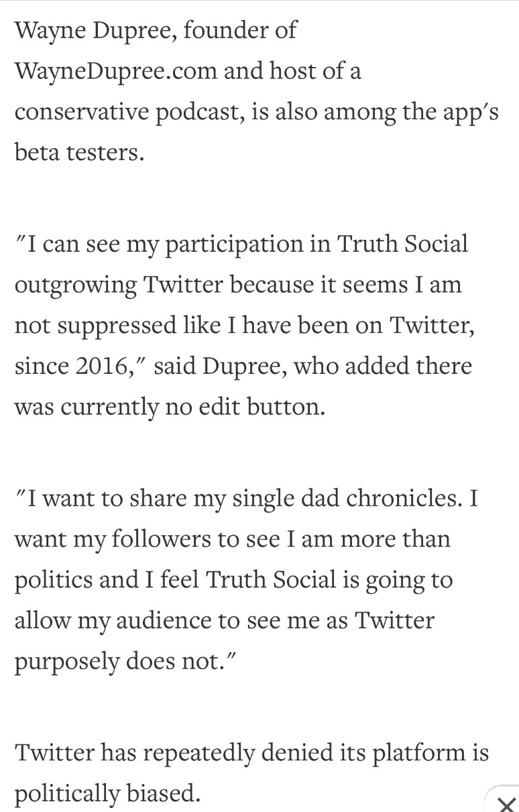
Task: Click the word "platform" in the last paragraph
Action: click(x=416, y=752)
